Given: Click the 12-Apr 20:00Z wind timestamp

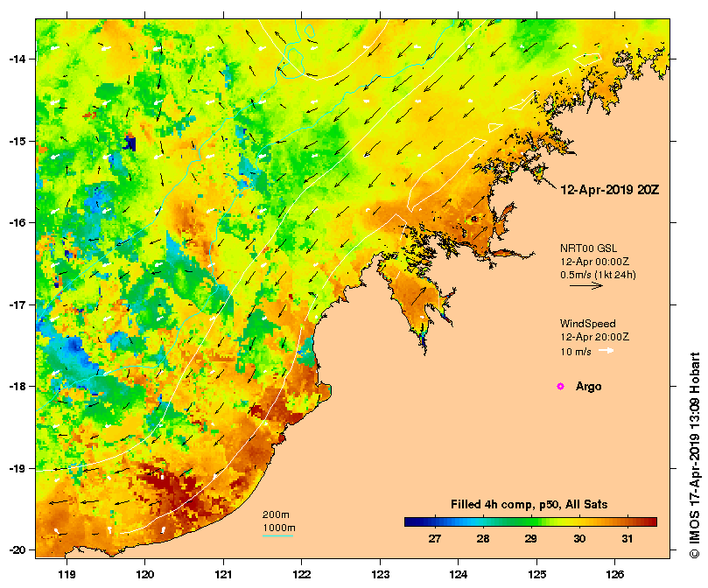Looking at the screenshot, I should click(x=594, y=337).
